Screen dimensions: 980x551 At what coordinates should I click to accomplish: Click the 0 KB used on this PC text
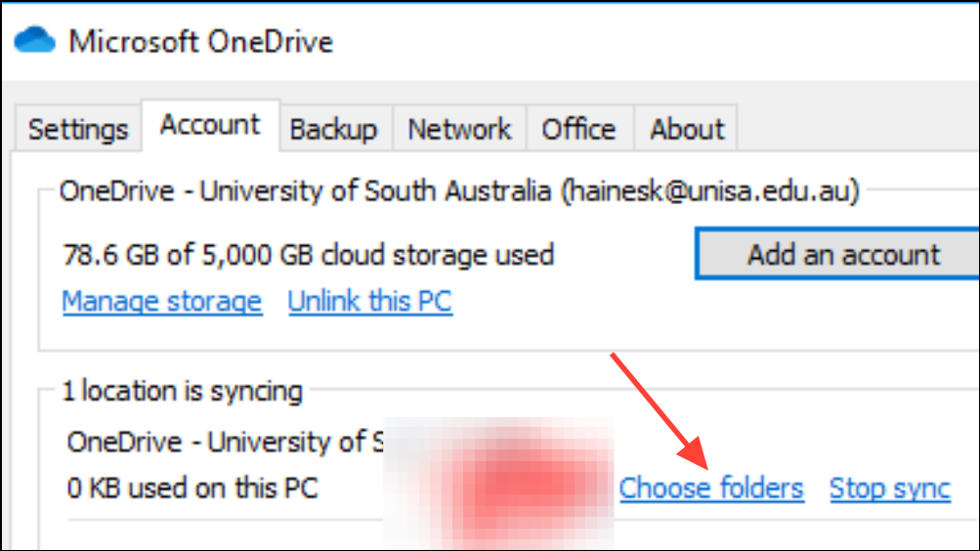coord(192,487)
